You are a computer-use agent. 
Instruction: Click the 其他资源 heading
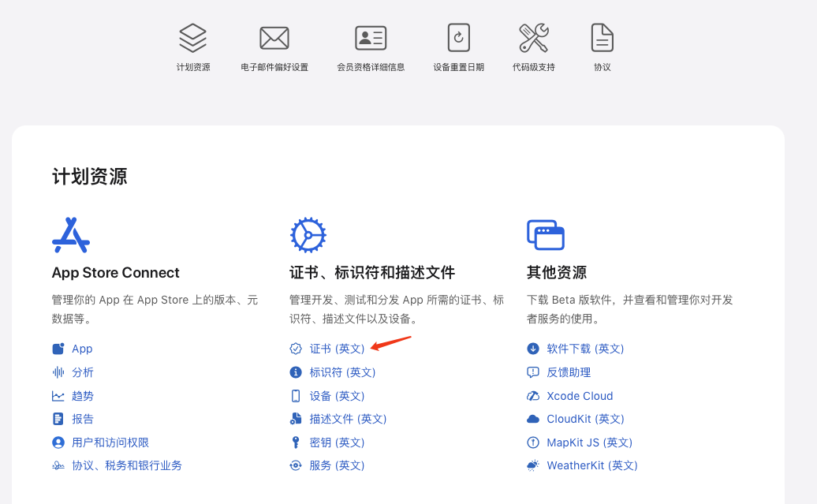coord(557,273)
